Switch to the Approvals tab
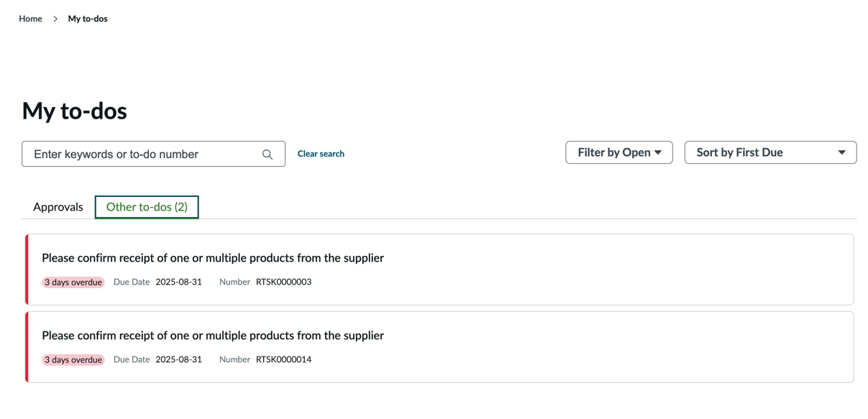Screen dimensions: 868x419 [58, 207]
